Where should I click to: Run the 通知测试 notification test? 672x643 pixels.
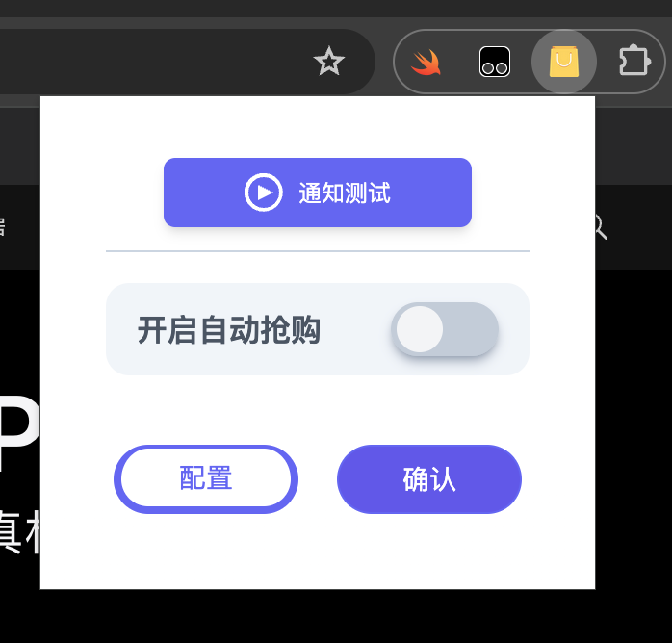coord(318,193)
